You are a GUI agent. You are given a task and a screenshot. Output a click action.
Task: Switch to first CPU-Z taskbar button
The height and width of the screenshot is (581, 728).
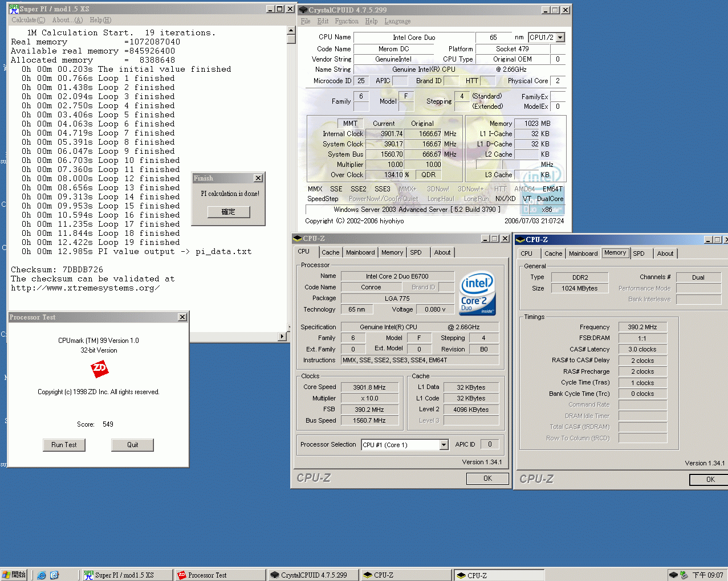[406, 575]
